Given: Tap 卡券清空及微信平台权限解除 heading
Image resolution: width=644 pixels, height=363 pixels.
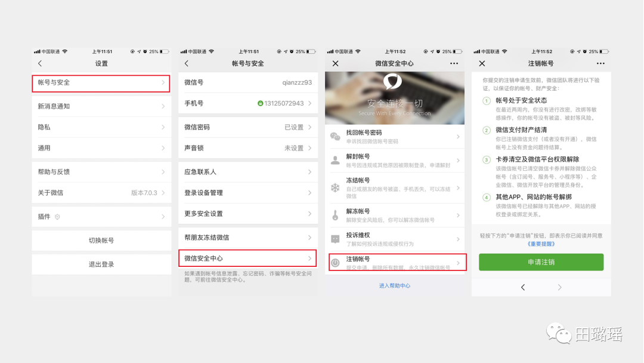Looking at the screenshot, I should [537, 159].
